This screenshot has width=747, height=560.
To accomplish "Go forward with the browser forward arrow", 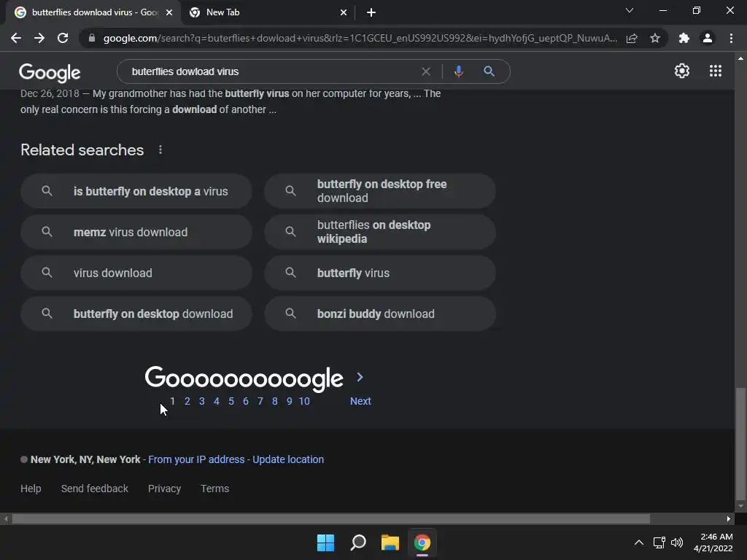I will (39, 38).
